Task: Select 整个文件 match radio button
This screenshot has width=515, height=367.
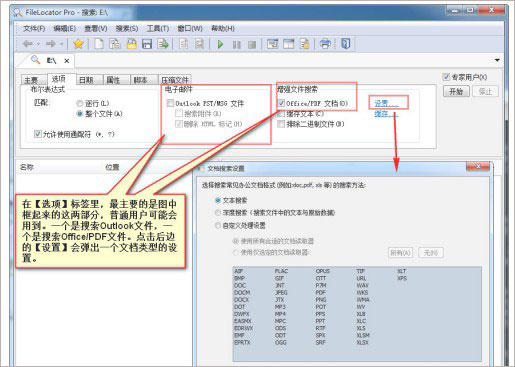Action: pyautogui.click(x=80, y=114)
